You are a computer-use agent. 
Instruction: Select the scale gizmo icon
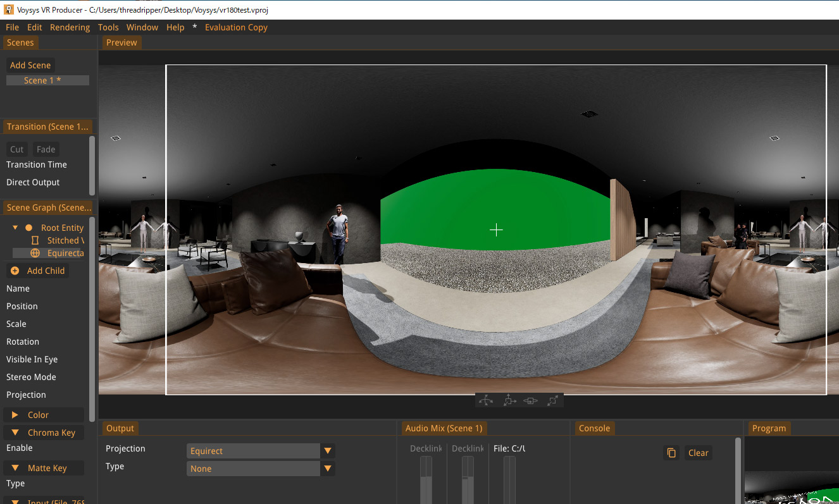tap(552, 400)
